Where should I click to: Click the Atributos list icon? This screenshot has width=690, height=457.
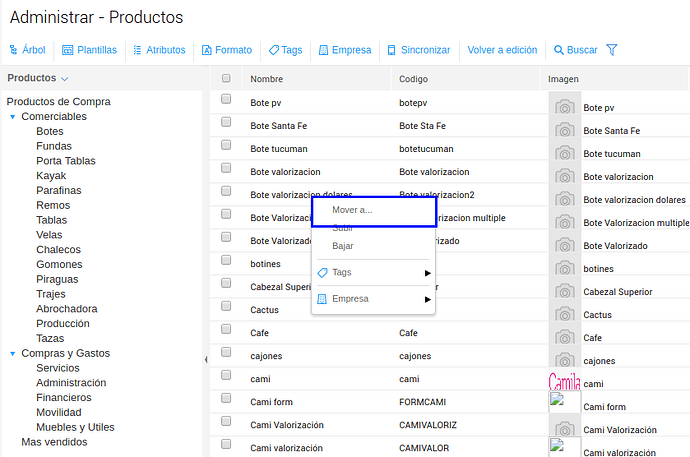[137, 50]
